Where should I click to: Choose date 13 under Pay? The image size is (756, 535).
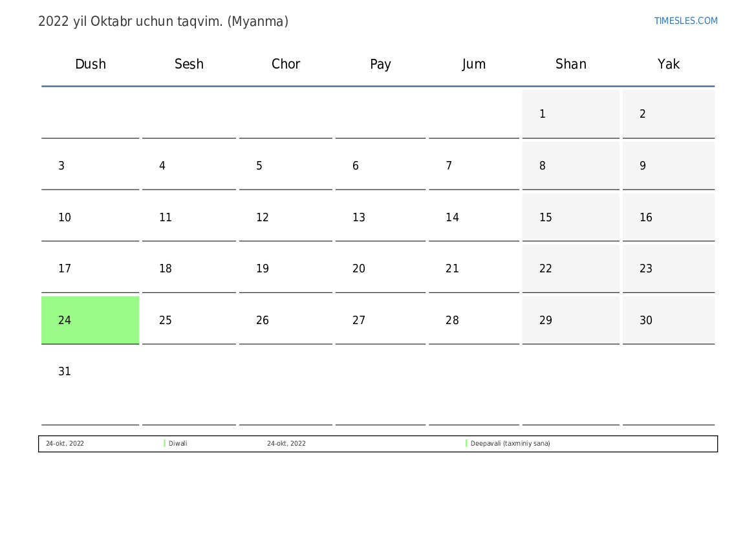380,217
